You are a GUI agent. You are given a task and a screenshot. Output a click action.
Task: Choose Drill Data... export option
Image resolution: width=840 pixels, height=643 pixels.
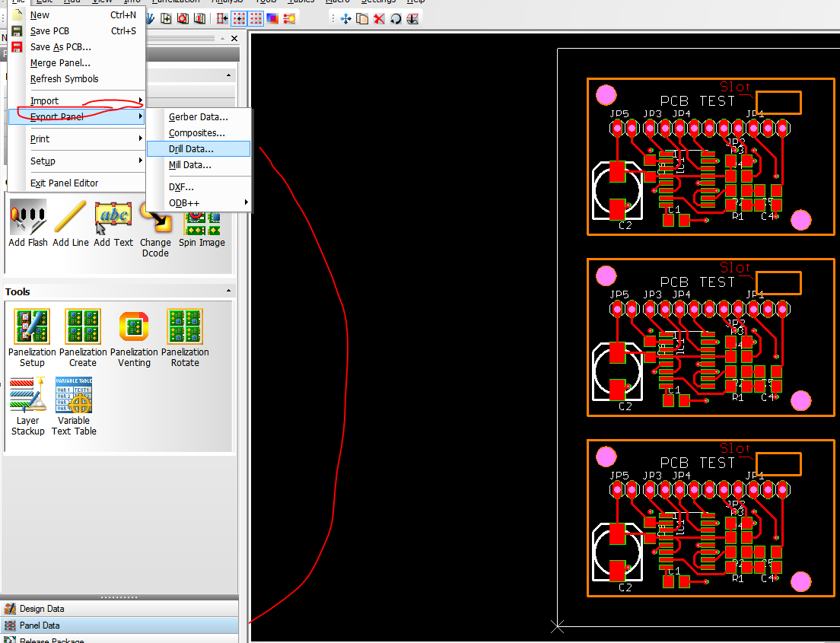pos(199,149)
